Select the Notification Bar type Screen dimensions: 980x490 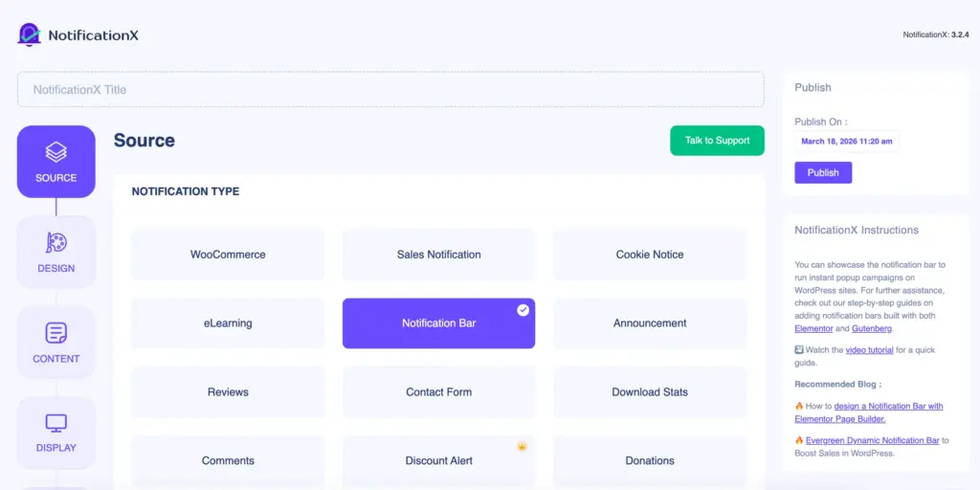(x=438, y=323)
